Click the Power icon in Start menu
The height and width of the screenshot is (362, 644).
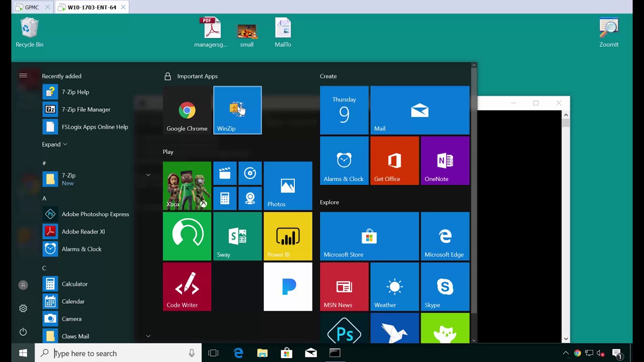pos(23,332)
